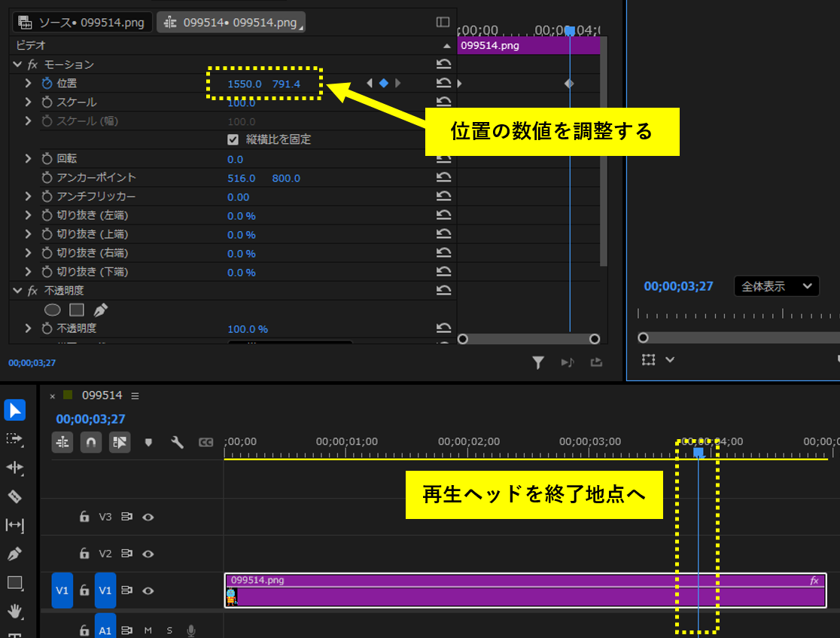
Task: Select the 099514.png clip on V1
Action: tap(452, 595)
